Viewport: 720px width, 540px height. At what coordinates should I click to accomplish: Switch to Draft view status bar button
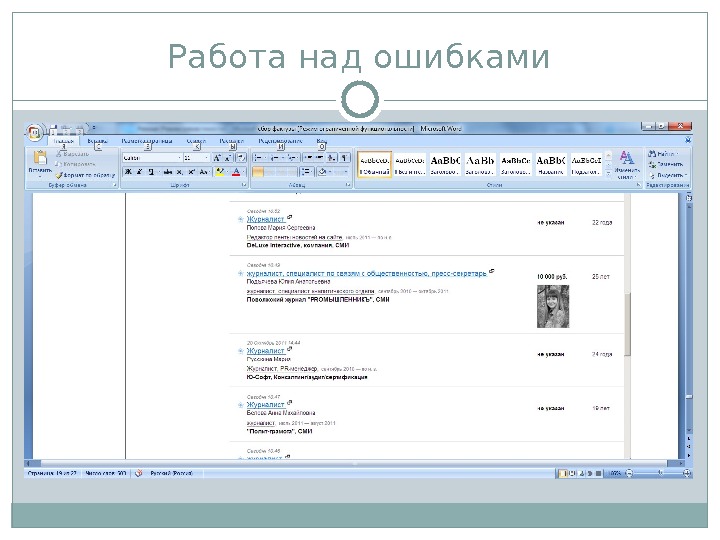(598, 473)
